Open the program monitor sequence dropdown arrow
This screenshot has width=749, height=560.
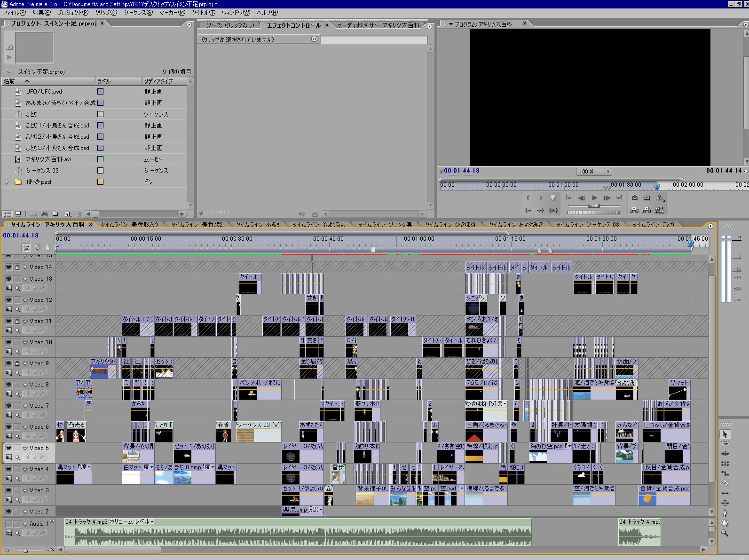point(451,24)
